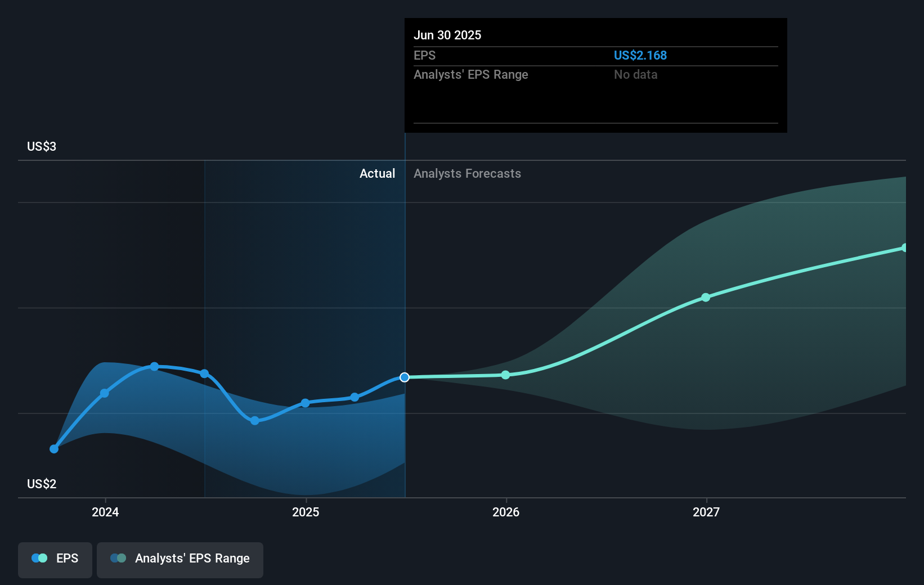Click the EPS peak data point in early 2024
924x585 pixels.
coord(154,366)
